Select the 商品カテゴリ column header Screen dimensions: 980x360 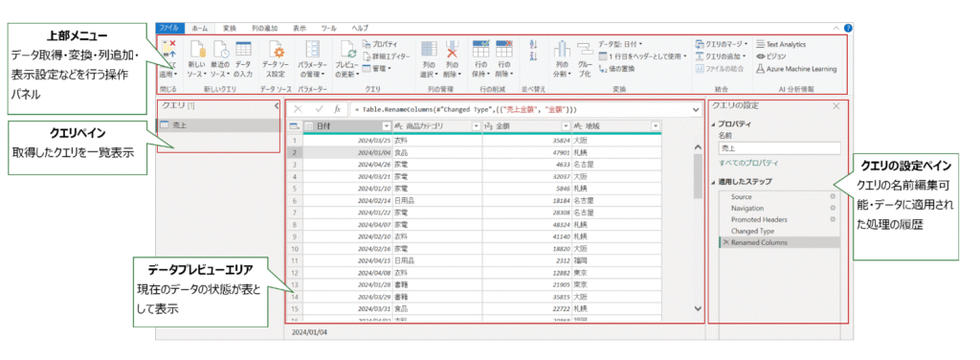click(437, 125)
